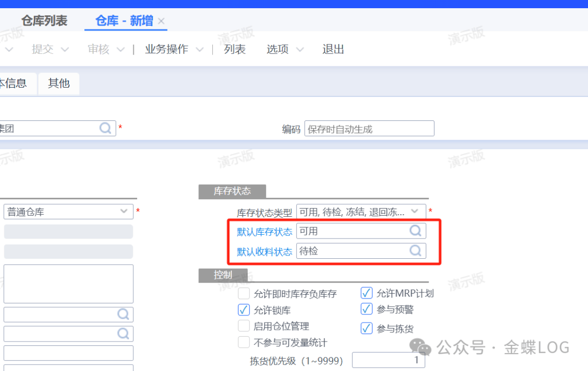The width and height of the screenshot is (588, 371).
Task: Toggle 参与预警 checkbox
Action: (366, 309)
